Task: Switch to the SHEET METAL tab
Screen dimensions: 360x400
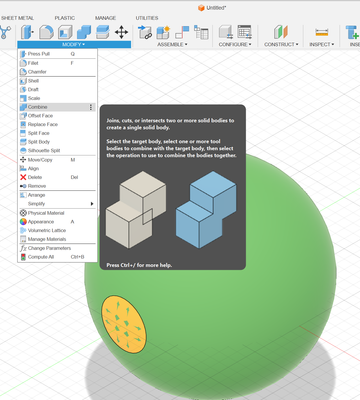Action: pos(17,18)
